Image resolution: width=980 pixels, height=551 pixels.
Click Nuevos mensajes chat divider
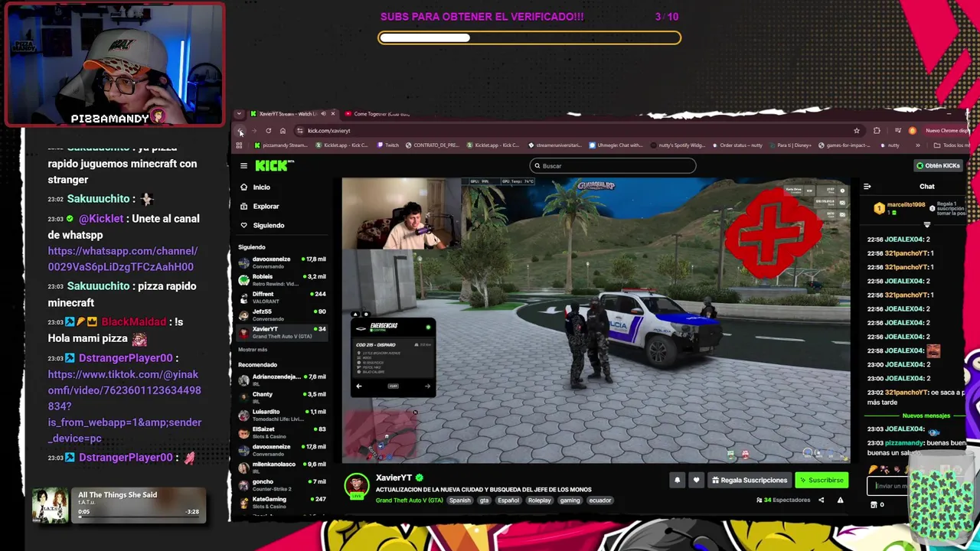tap(926, 416)
